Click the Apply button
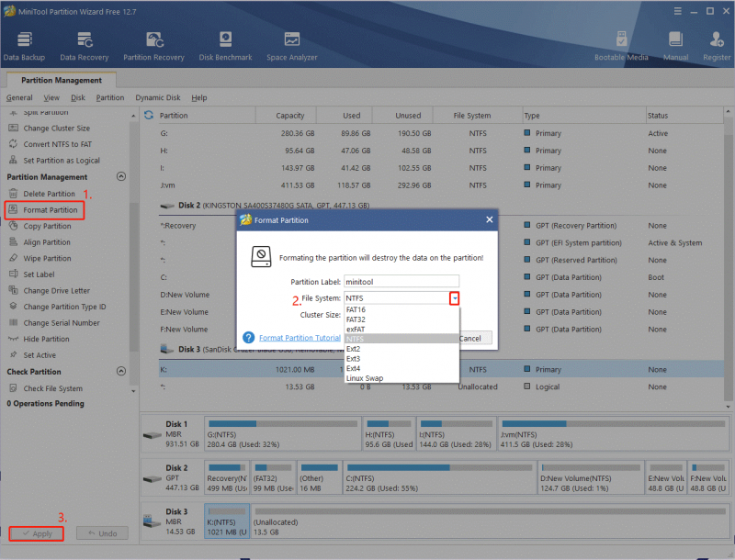735x560 pixels. 37,533
